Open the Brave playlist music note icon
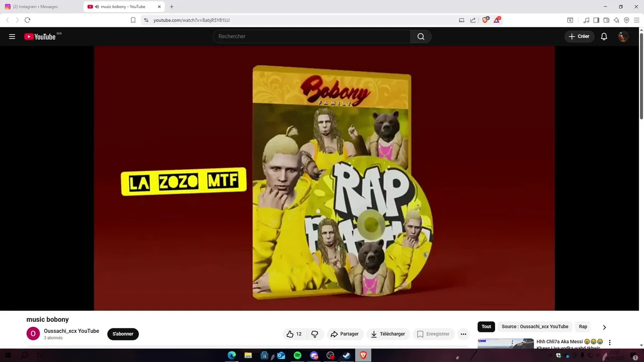Viewport: 644px width, 362px height. (x=586, y=20)
